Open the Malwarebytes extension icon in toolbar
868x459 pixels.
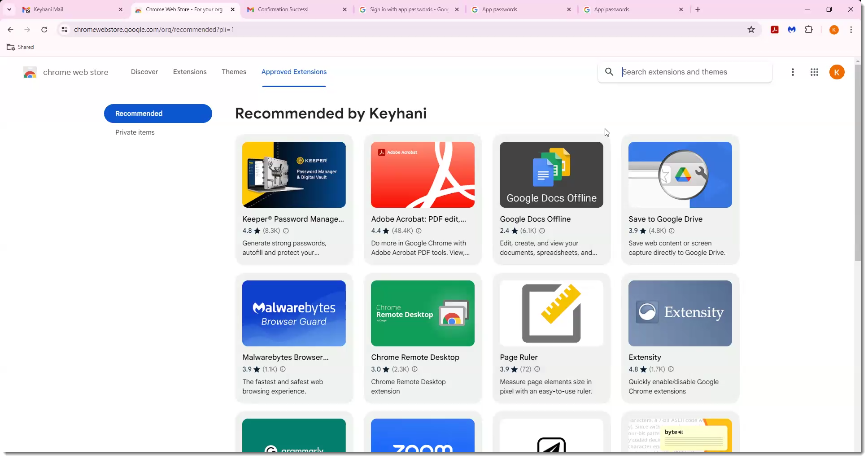click(792, 30)
